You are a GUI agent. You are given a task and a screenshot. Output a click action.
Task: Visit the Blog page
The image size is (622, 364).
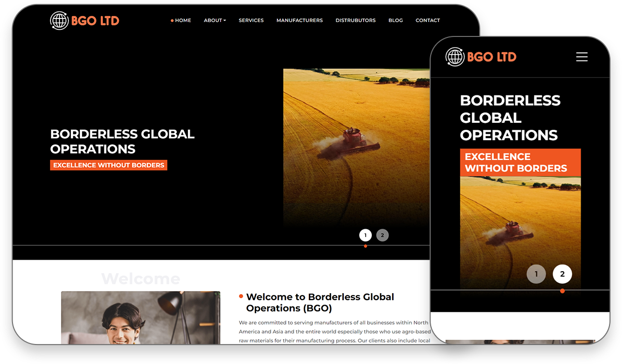(x=395, y=20)
